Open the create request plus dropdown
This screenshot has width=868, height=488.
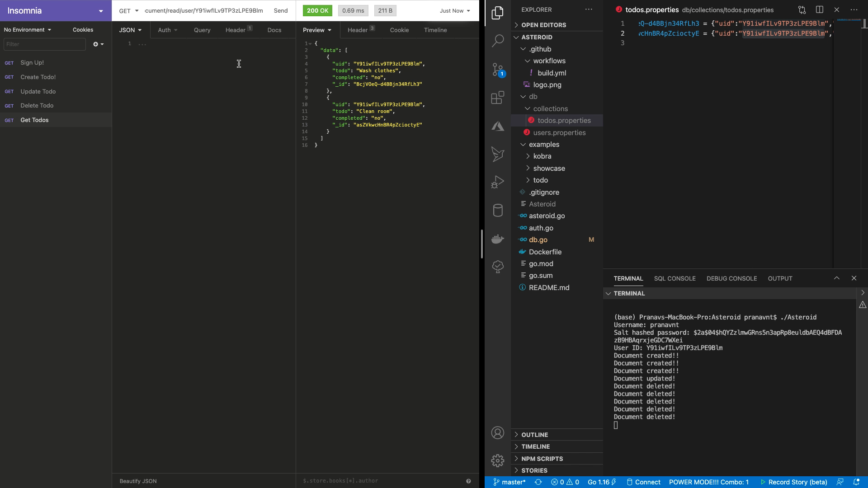[98, 44]
